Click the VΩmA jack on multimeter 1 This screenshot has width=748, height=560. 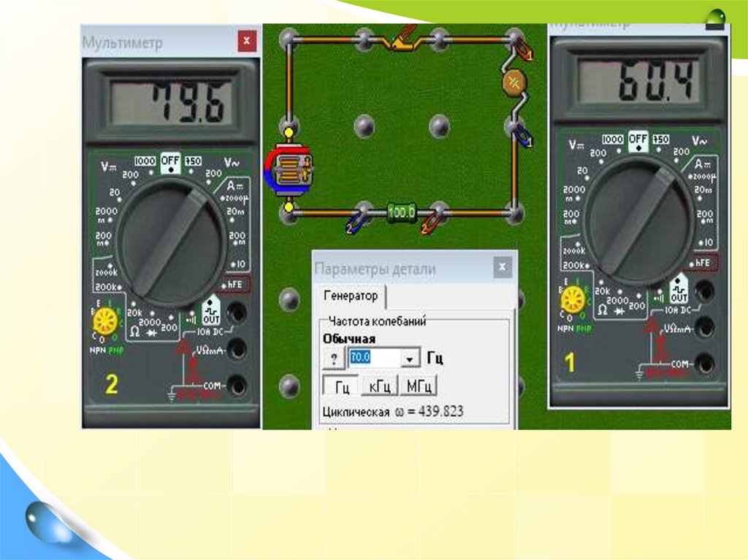click(704, 328)
